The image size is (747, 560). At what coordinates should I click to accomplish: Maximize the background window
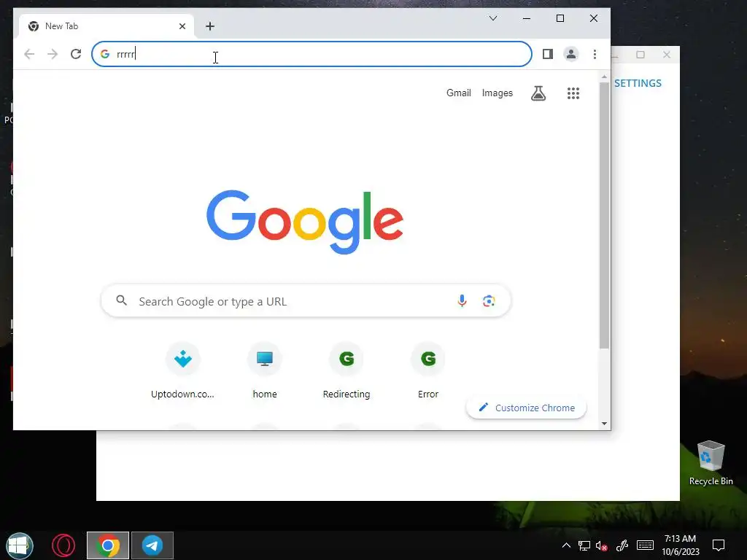coord(640,55)
